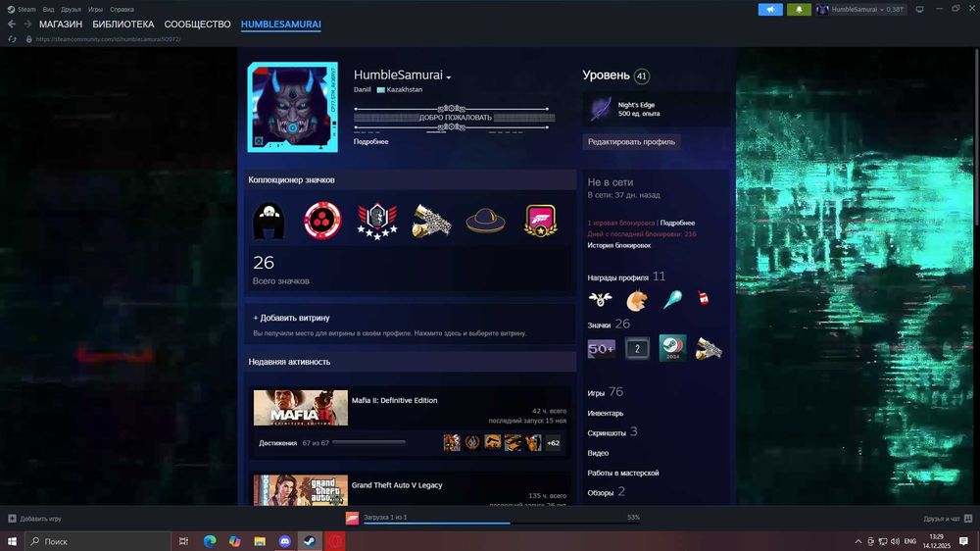
Task: Click + Добавить витрину
Action: (291, 318)
